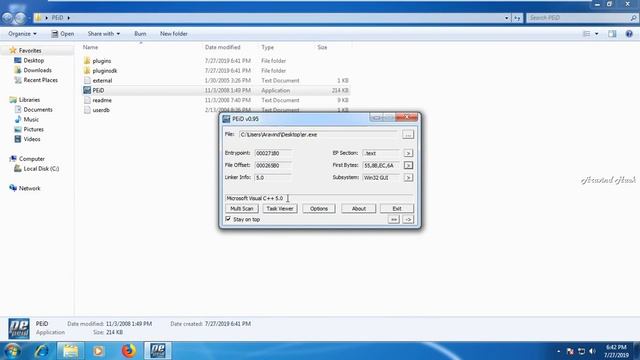This screenshot has height=360, width=640.
Task: Select Favorites in navigation pane
Action: (x=30, y=51)
